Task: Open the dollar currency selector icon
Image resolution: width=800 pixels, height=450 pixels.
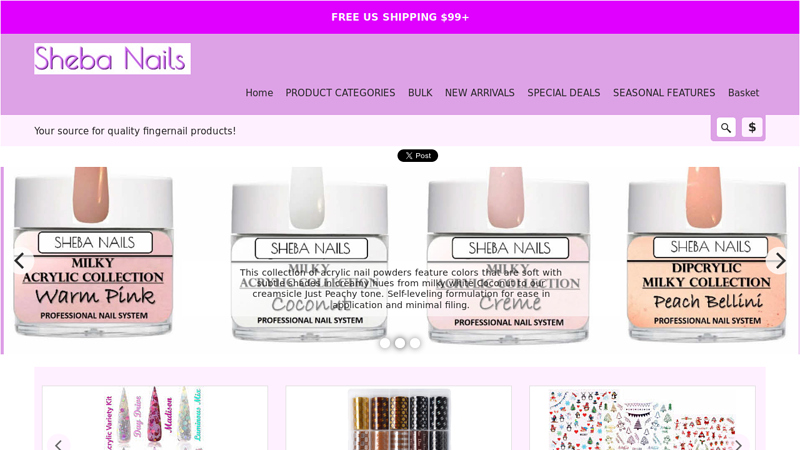Action: (x=752, y=128)
